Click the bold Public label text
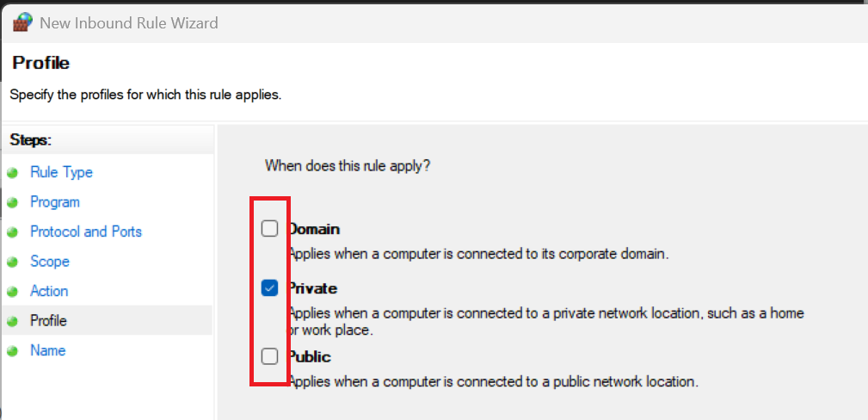 (x=311, y=356)
